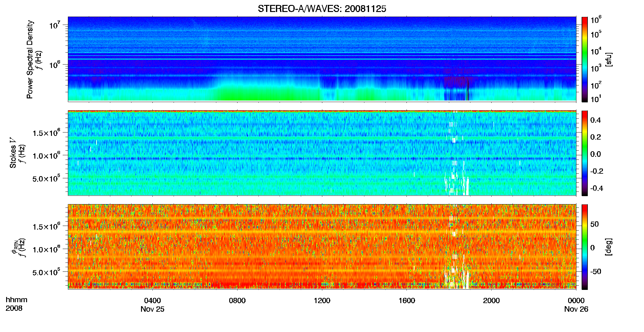Click the plot title 'STEREO-A/WAVES: 20081125'
644x332 pixels.
click(x=322, y=9)
